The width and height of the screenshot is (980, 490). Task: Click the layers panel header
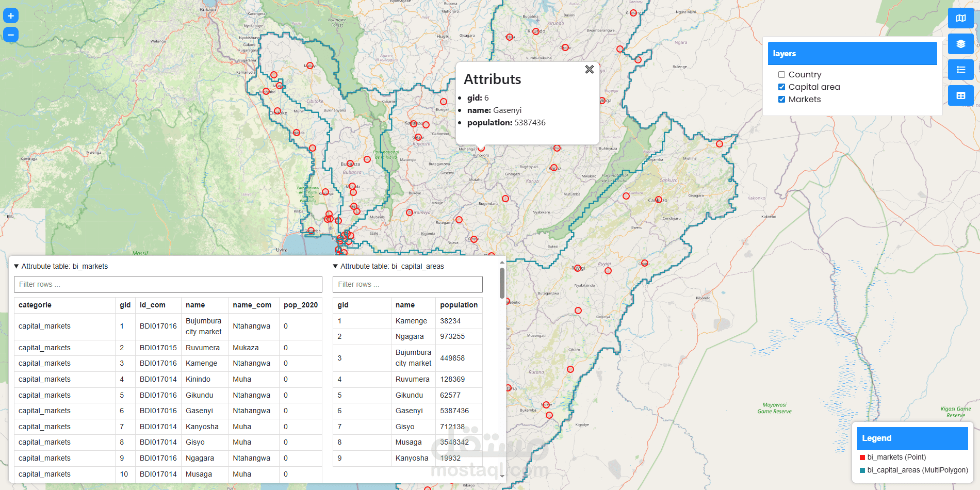(x=852, y=54)
